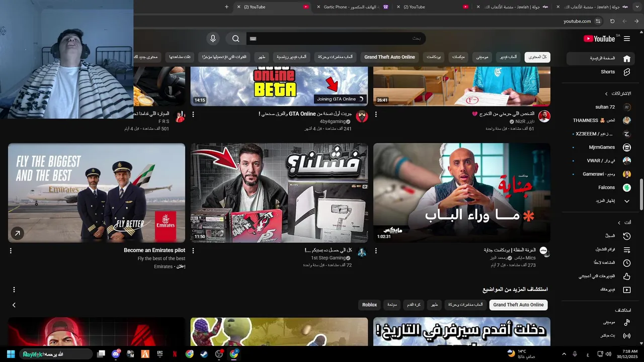This screenshot has height=362, width=644.
Task: Open options menu for Mics podcast video
Action: tap(376, 250)
